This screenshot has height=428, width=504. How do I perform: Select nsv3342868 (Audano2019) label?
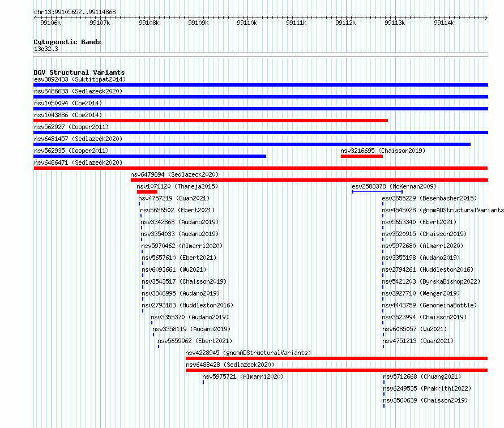[x=180, y=222]
